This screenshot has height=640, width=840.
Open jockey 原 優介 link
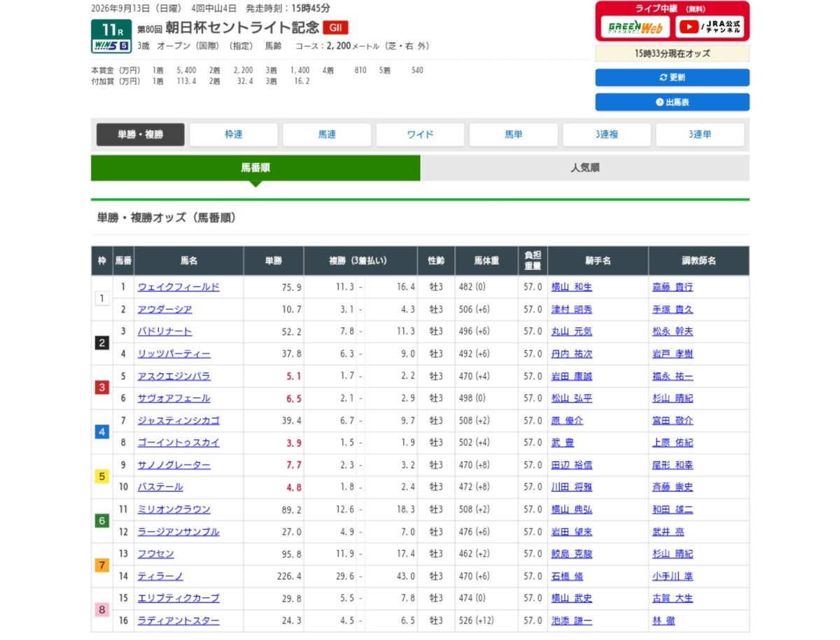point(567,420)
